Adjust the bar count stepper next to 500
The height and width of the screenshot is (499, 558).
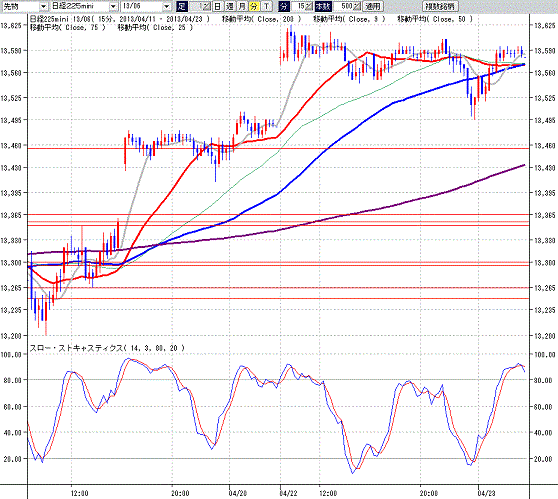point(357,6)
